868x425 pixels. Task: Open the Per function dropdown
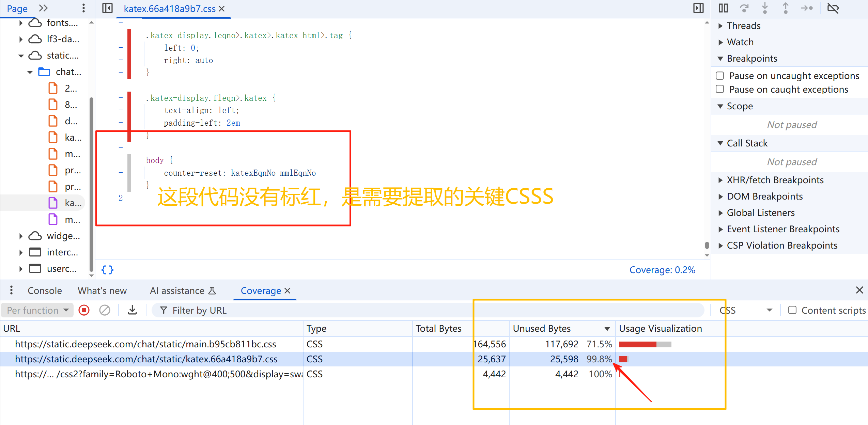pyautogui.click(x=37, y=310)
